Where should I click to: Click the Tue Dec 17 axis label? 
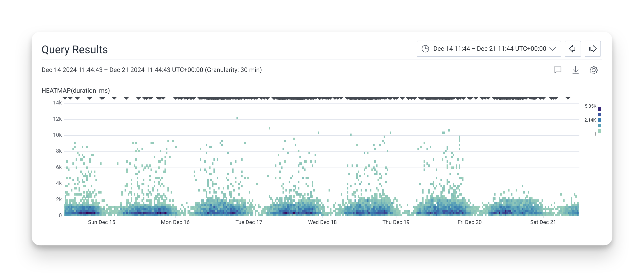click(x=249, y=222)
